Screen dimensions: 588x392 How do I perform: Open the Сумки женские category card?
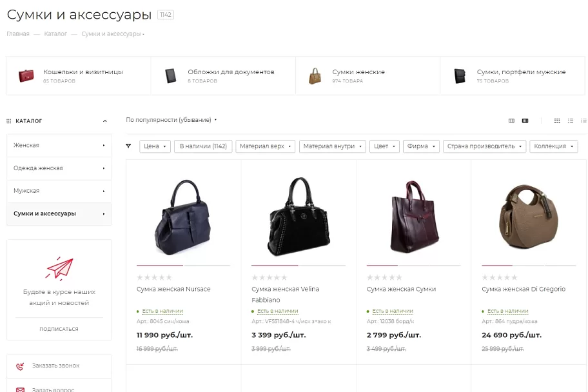coord(368,76)
